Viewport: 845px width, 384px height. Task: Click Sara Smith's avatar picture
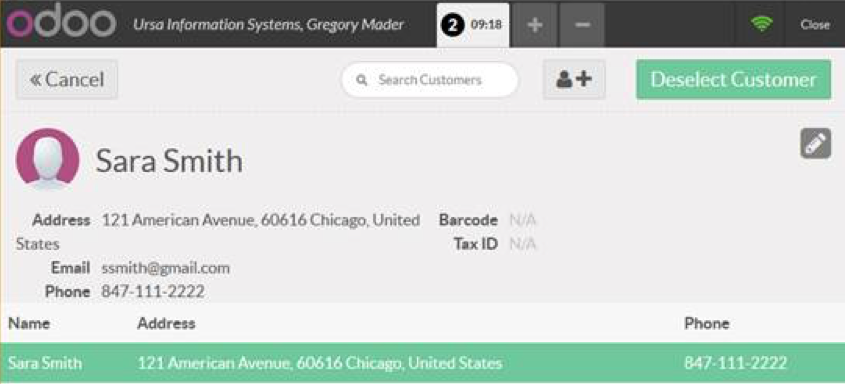pyautogui.click(x=47, y=159)
